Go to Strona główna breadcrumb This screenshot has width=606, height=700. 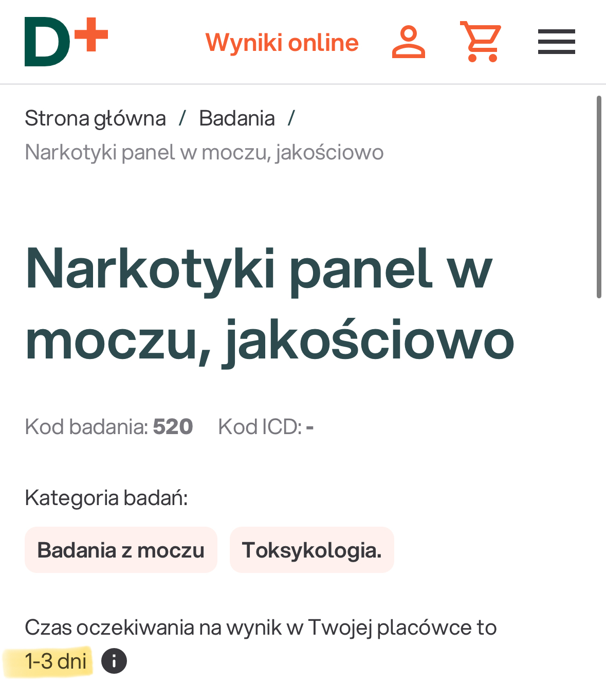point(95,118)
